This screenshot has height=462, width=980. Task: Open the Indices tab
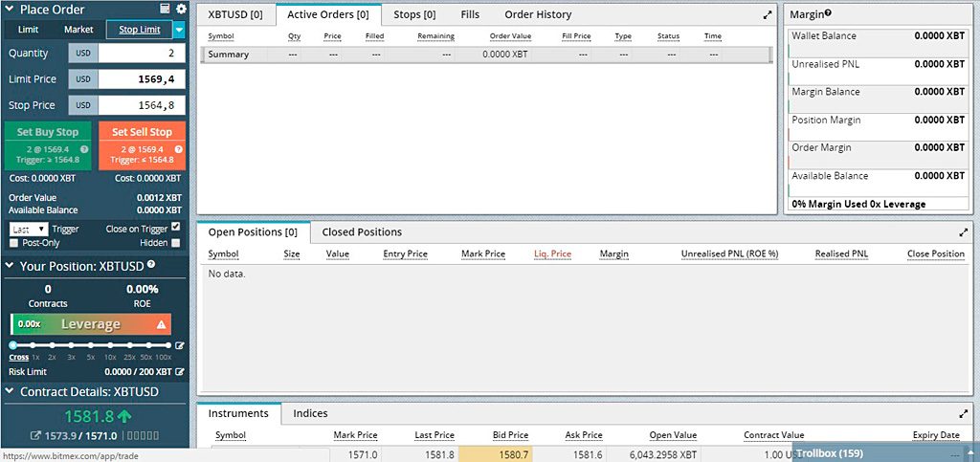click(x=311, y=413)
